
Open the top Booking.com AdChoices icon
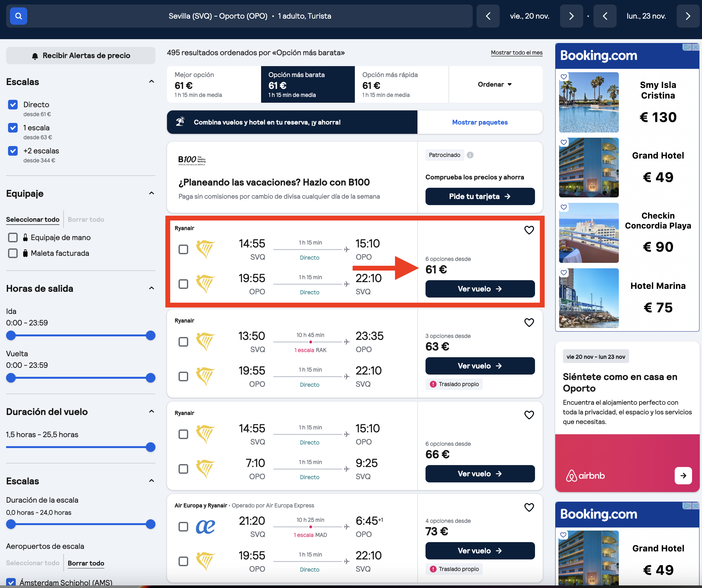click(687, 47)
